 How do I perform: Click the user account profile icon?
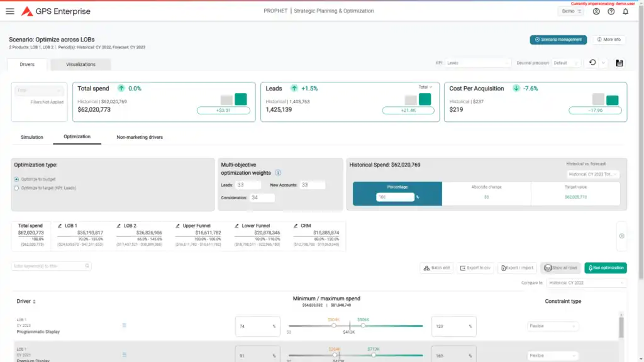click(x=596, y=11)
